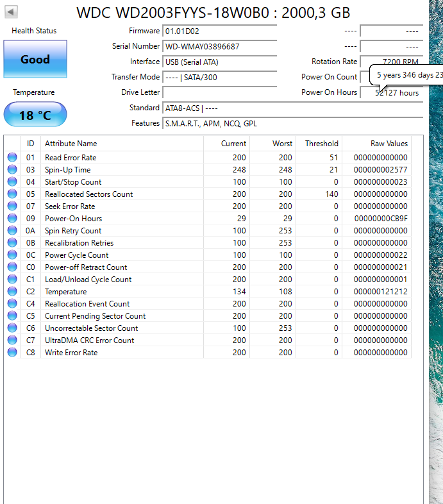This screenshot has height=504, width=443.
Task: Select status icon for Load/Unload Cycle Count
Action: (x=12, y=280)
